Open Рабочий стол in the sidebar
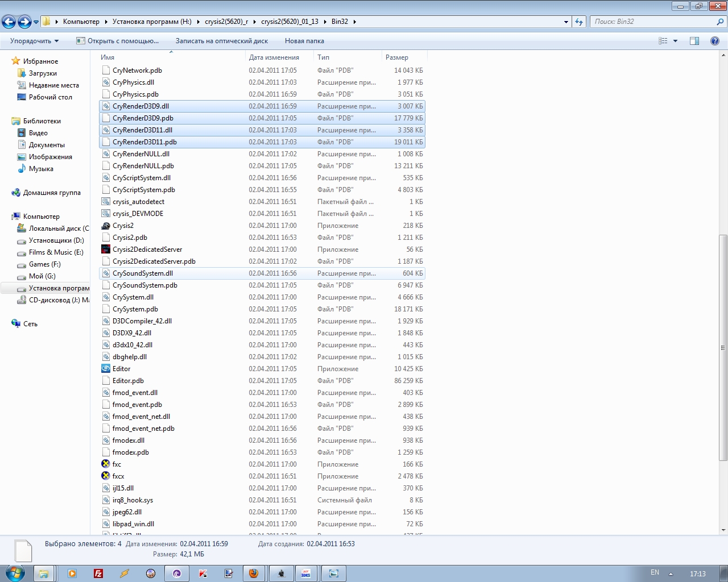This screenshot has height=582, width=728. pyautogui.click(x=51, y=97)
